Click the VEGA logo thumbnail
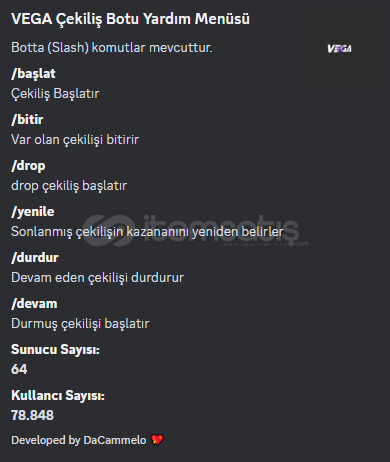390x462 pixels. 340,49
